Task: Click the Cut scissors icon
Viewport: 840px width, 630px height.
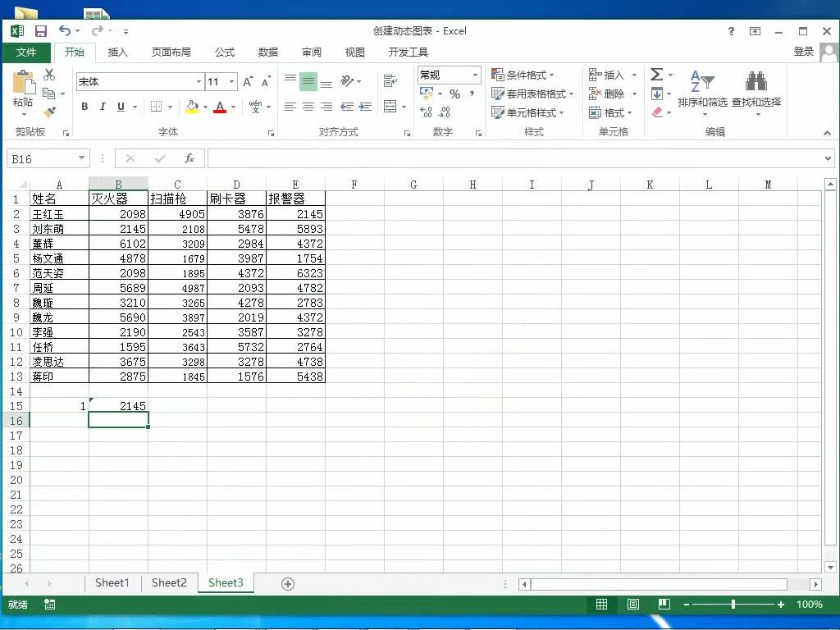Action: pyautogui.click(x=48, y=75)
